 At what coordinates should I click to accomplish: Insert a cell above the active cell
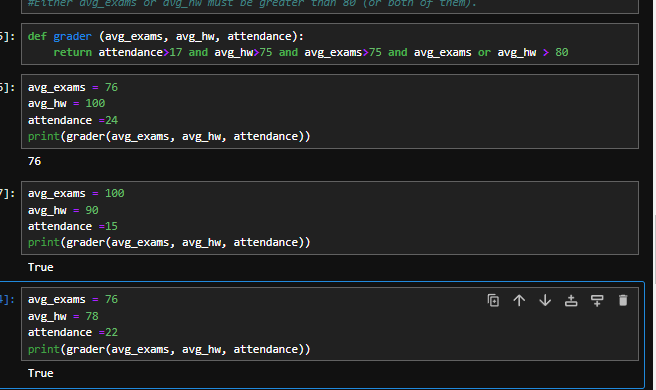pos(571,300)
